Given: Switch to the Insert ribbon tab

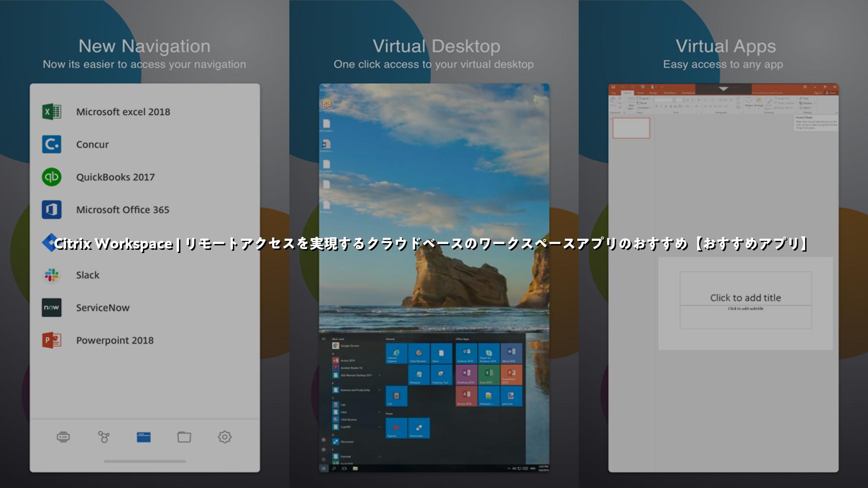Looking at the screenshot, I should tap(640, 93).
